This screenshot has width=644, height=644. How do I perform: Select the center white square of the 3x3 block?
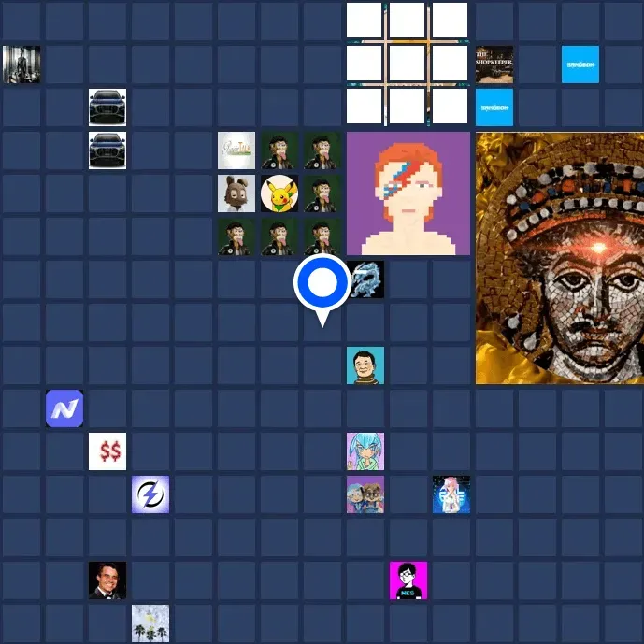(x=408, y=64)
